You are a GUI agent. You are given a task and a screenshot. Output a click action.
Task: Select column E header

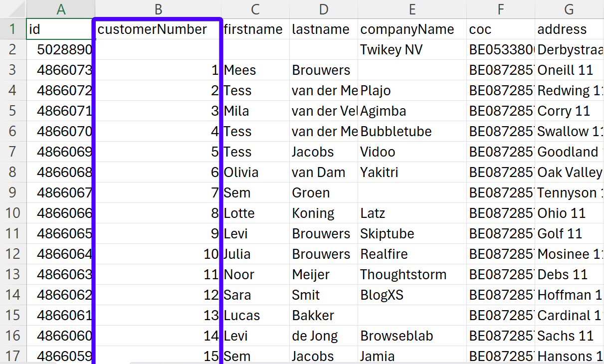(412, 9)
